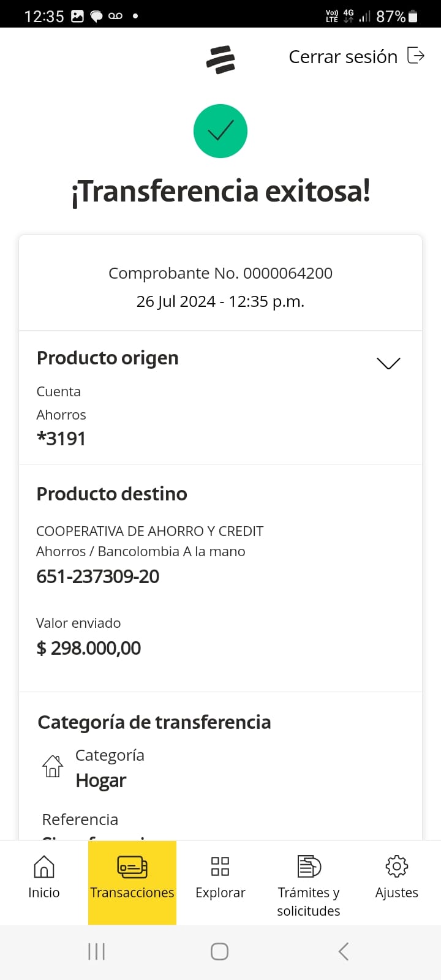
Task: Tap the Producto origen header
Action: point(108,358)
